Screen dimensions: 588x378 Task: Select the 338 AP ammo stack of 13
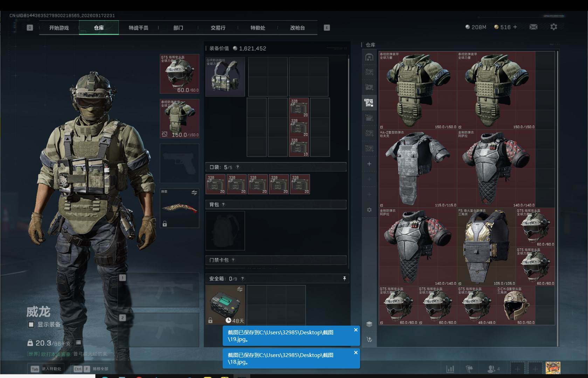tap(299, 147)
